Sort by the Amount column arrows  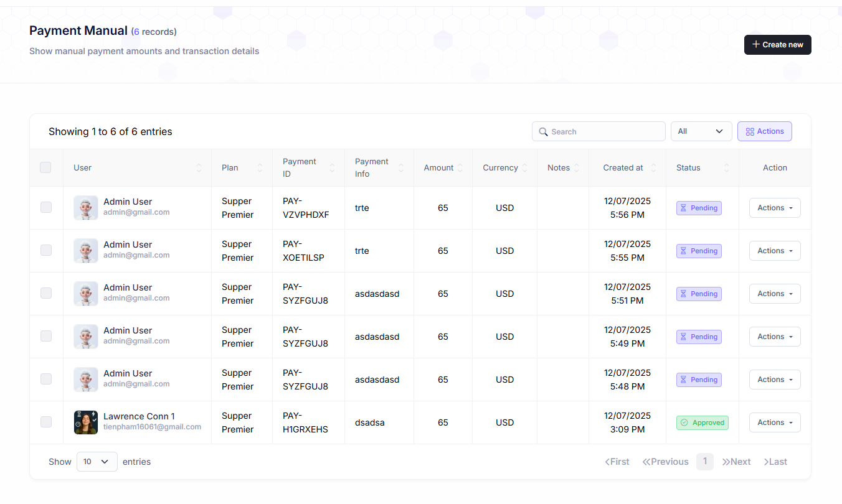[460, 168]
